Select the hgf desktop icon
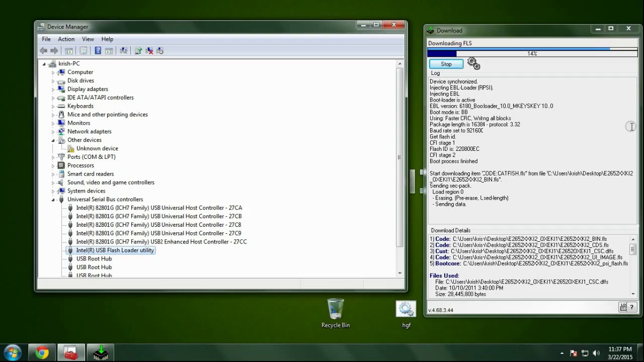This screenshot has height=362, width=644. tap(406, 315)
